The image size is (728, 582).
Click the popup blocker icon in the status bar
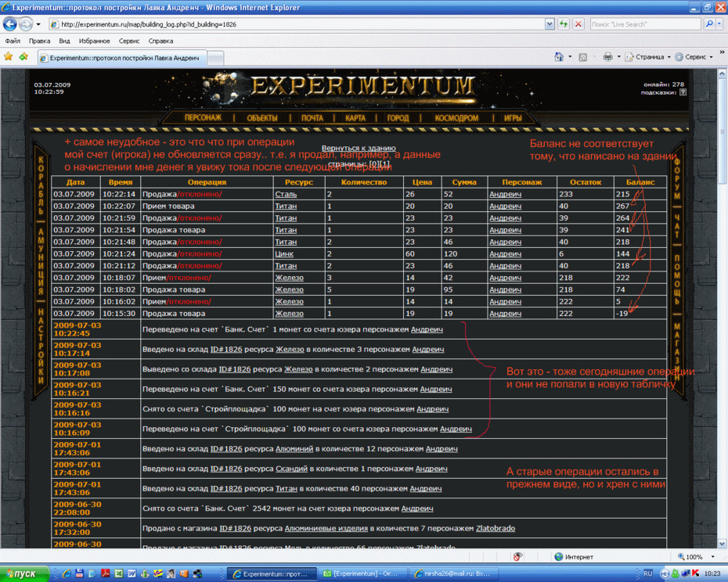tap(518, 556)
